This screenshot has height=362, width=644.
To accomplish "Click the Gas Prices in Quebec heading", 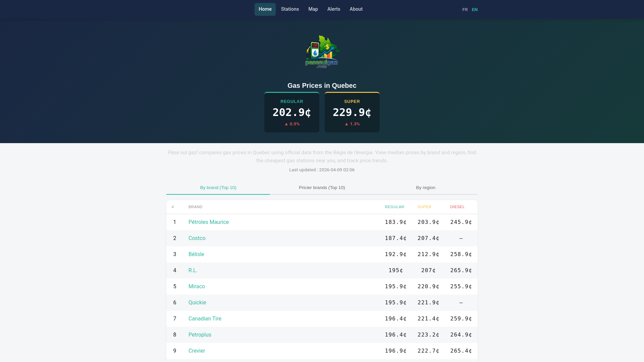I will pos(322,85).
